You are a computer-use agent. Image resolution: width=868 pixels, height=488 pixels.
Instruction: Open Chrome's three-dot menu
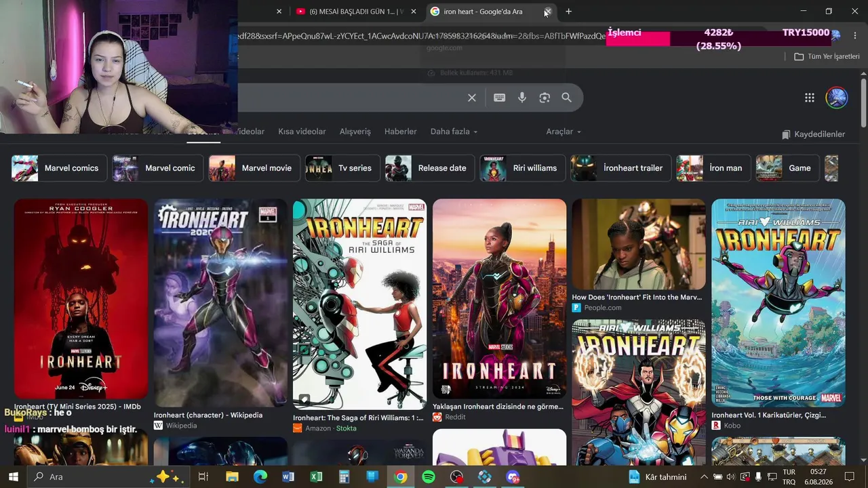(854, 35)
